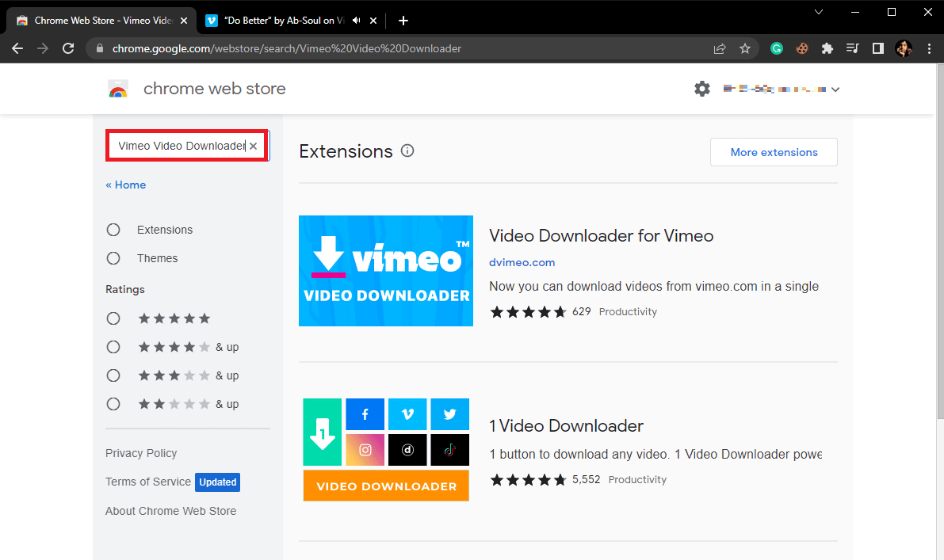This screenshot has width=944, height=560.
Task: Switch to the Do Better Vimeo tab
Action: point(283,21)
